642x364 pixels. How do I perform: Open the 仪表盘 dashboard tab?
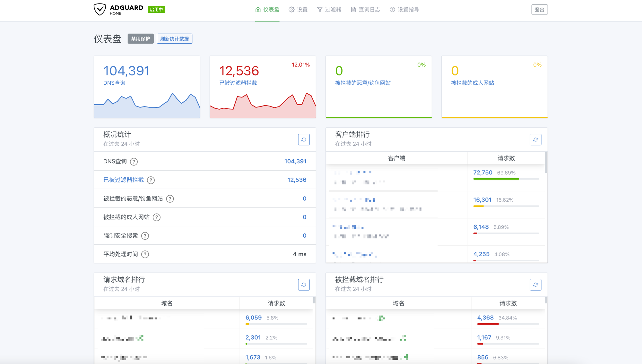pyautogui.click(x=267, y=10)
